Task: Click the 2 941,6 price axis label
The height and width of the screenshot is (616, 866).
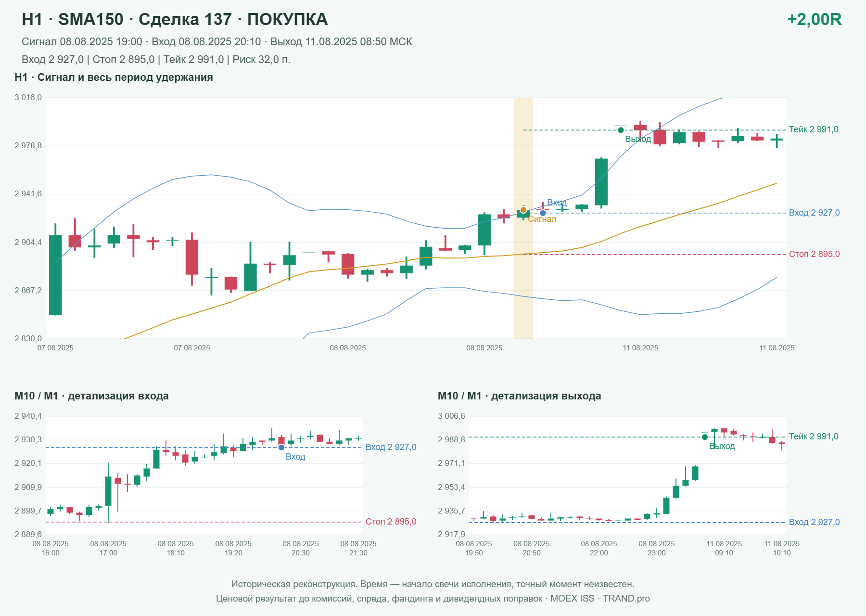Action: point(28,194)
